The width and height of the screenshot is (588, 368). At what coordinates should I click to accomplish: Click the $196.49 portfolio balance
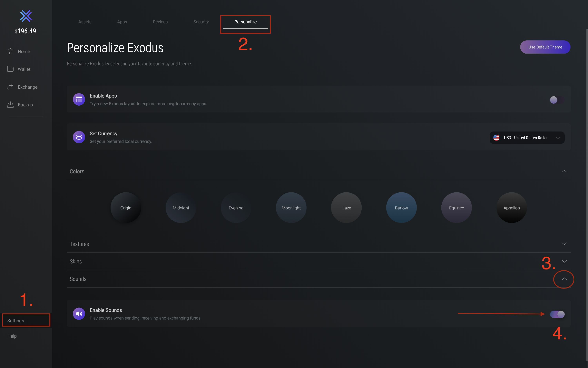click(25, 31)
